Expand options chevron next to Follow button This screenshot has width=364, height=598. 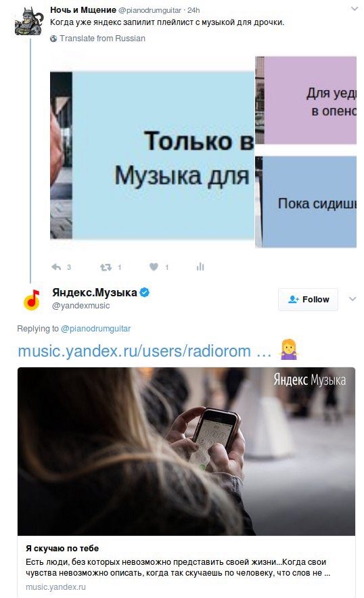click(352, 299)
